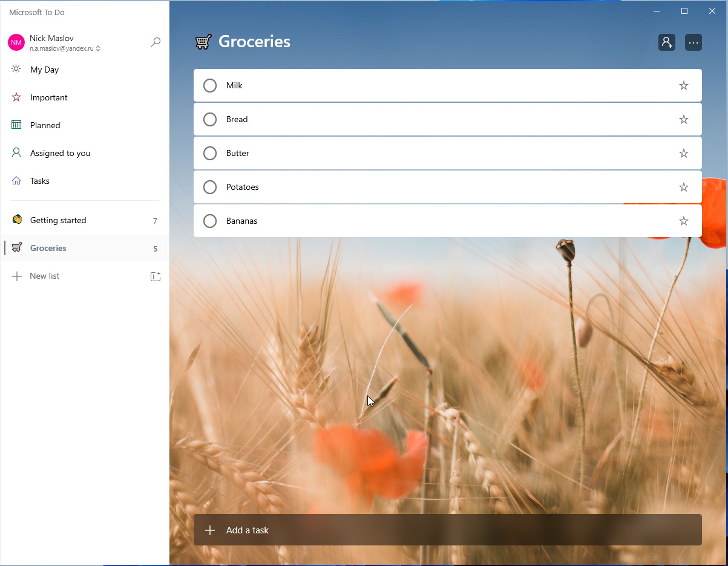
Task: Star the Milk task as important
Action: [684, 85]
